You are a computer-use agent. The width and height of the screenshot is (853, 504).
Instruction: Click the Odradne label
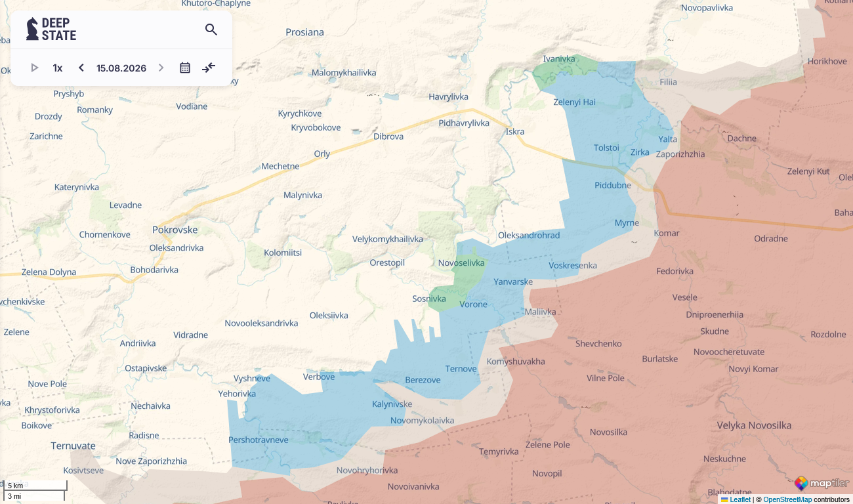point(771,238)
